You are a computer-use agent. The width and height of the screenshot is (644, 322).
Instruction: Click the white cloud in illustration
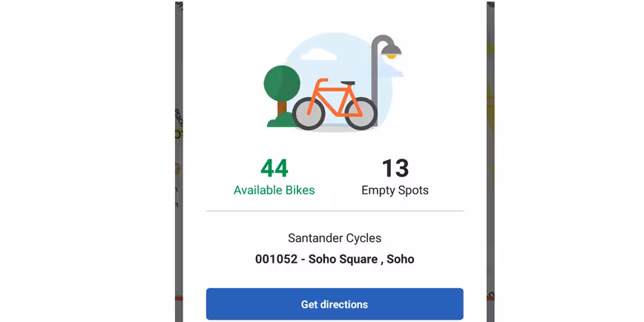tap(319, 54)
